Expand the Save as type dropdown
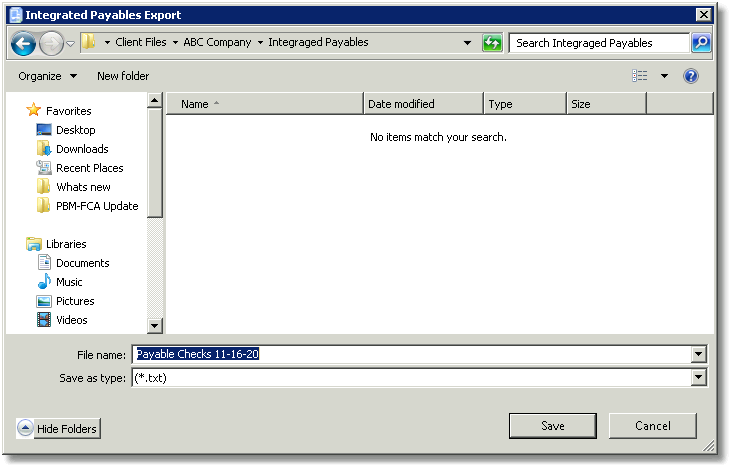Screen dimensions: 732x469 coord(698,377)
